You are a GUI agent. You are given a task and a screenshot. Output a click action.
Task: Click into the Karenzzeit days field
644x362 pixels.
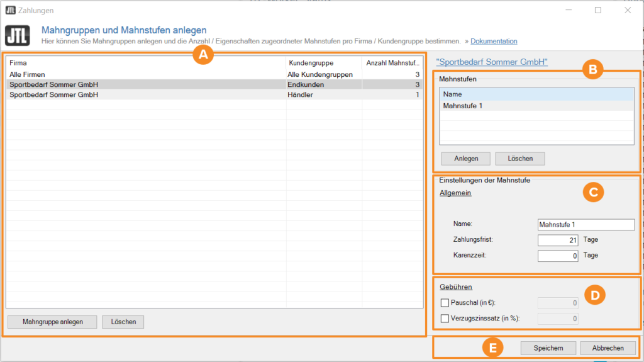click(558, 256)
